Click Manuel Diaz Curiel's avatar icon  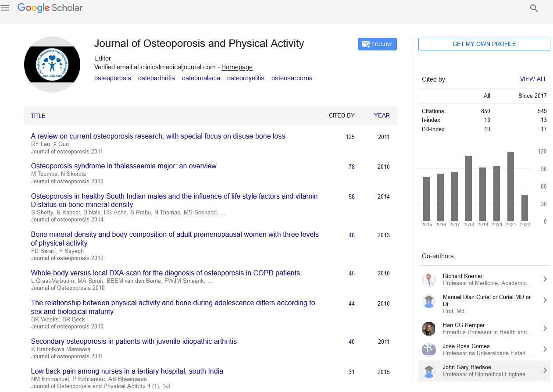click(x=428, y=301)
